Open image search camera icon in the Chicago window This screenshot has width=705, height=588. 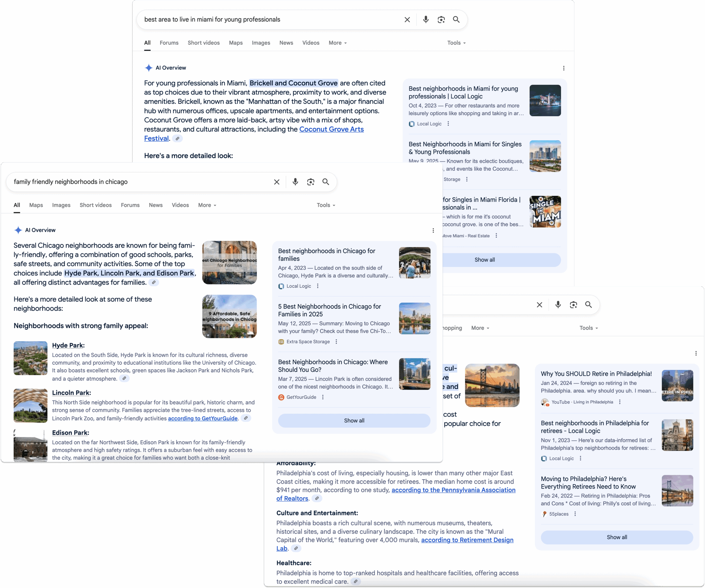(311, 182)
